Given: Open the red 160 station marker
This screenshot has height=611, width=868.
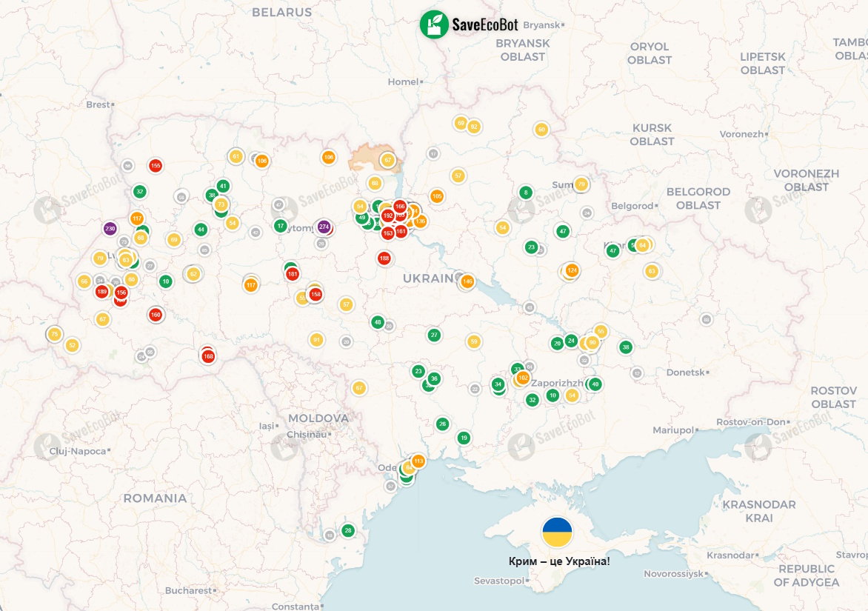Looking at the screenshot, I should click(156, 315).
